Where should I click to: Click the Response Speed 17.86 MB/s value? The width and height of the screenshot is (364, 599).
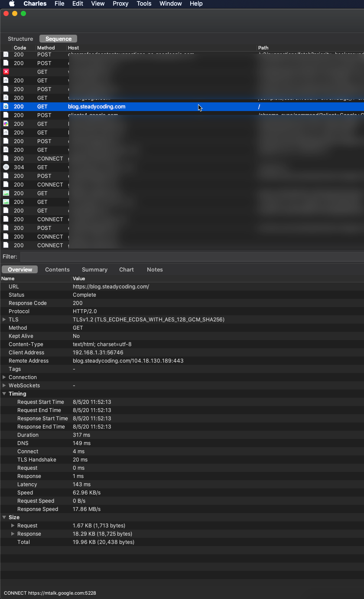click(87, 509)
